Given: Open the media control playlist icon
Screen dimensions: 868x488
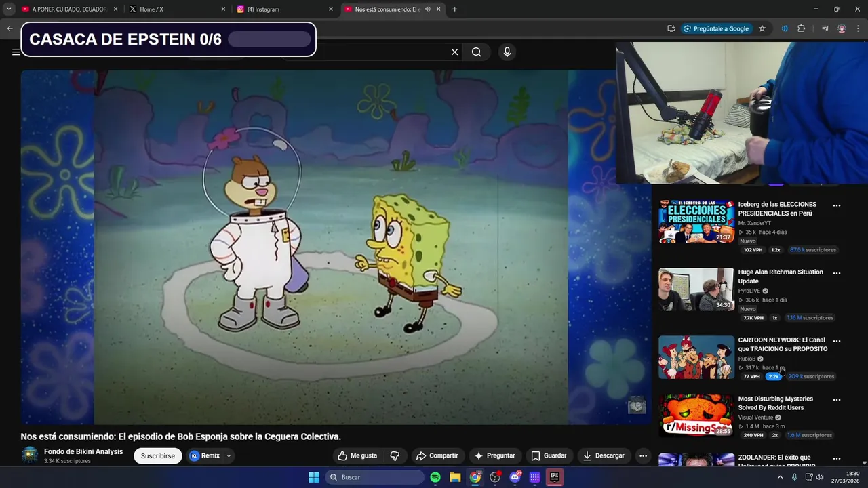Looking at the screenshot, I should (x=825, y=28).
